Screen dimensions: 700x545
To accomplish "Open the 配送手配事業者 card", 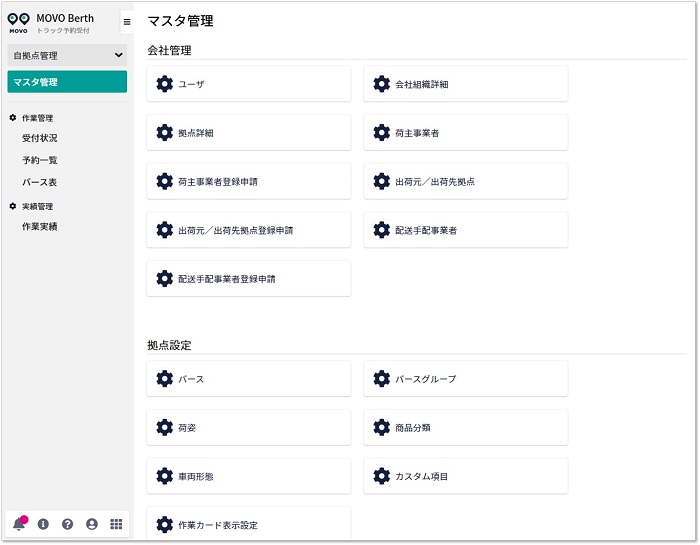I will coord(466,230).
